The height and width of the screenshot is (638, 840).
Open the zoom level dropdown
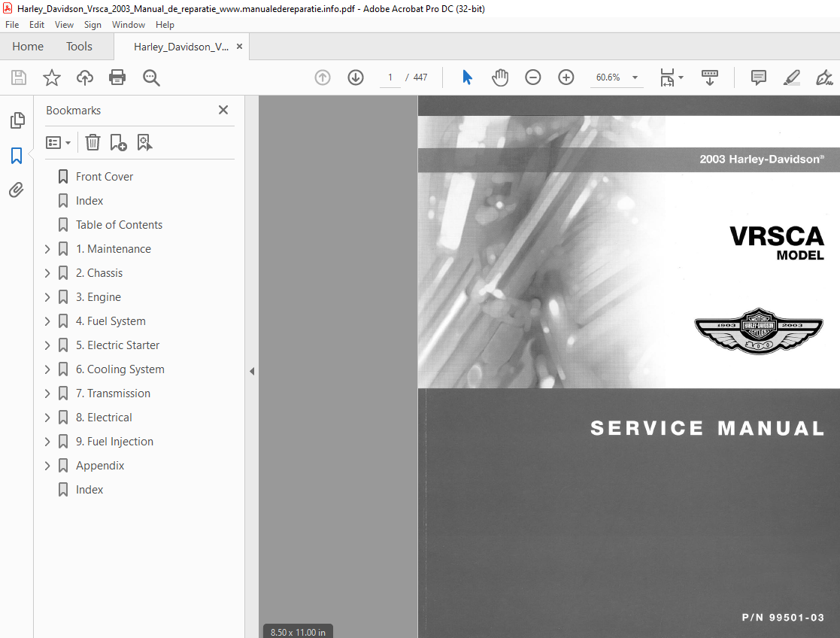click(x=635, y=77)
